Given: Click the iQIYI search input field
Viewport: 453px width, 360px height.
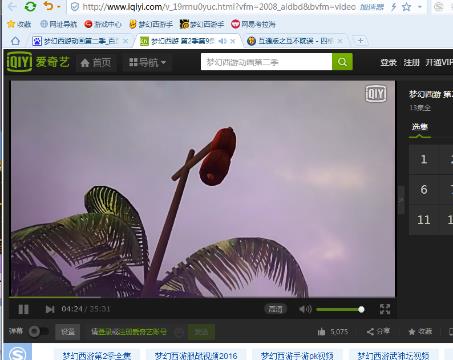Looking at the screenshot, I should [266, 62].
